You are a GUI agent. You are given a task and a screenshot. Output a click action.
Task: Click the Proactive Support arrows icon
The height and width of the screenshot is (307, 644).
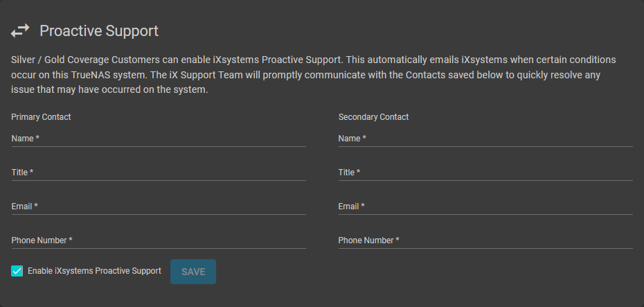pos(20,30)
